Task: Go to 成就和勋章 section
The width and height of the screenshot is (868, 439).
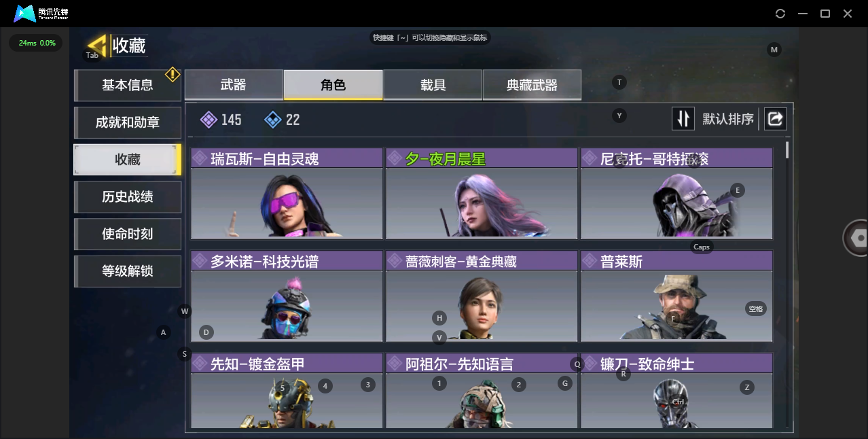Action: (128, 122)
